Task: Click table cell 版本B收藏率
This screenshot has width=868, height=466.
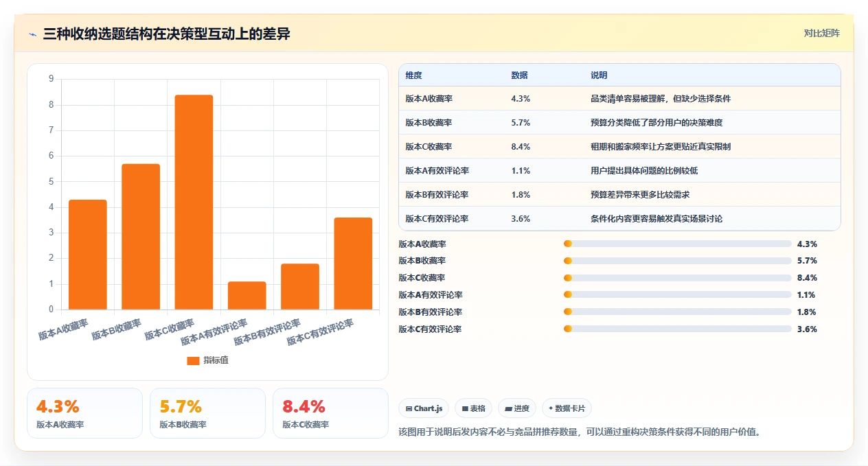Action: tap(429, 123)
